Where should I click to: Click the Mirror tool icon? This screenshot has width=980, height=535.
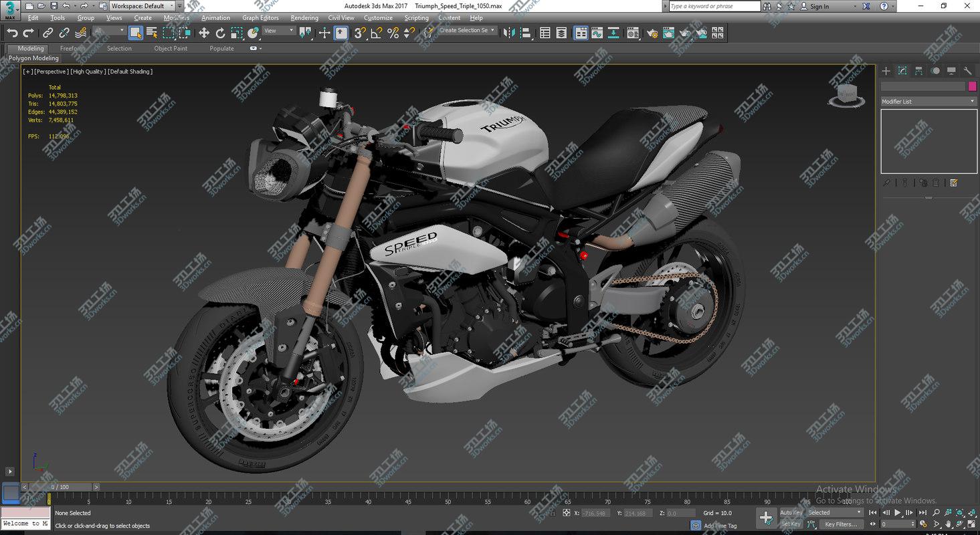[510, 33]
